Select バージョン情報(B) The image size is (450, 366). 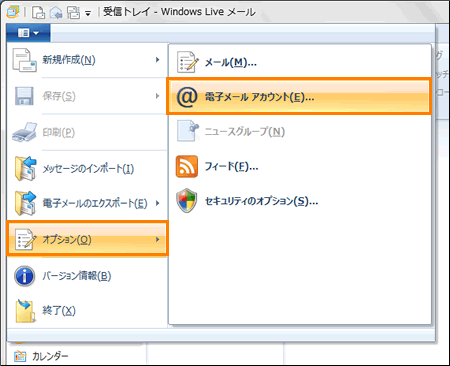(87, 276)
